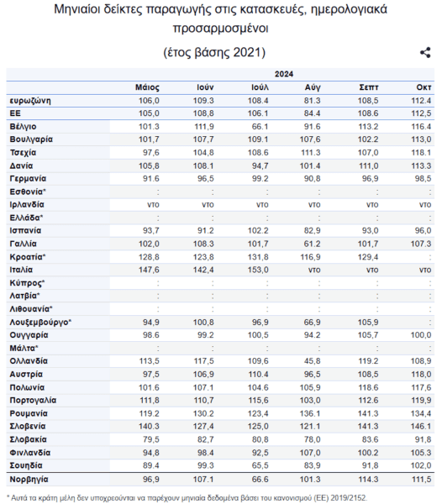The width and height of the screenshot is (442, 504).
Task: Select the Νορβηγία row label
Action: tap(29, 480)
